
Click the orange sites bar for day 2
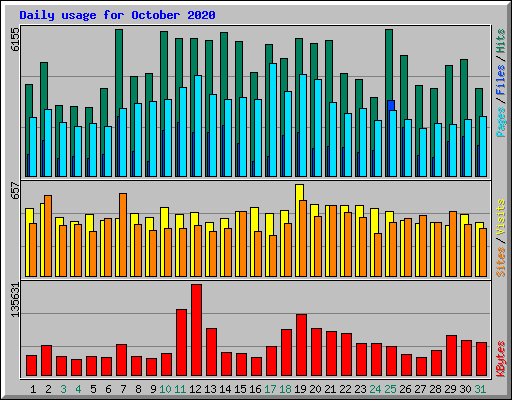click(48, 236)
